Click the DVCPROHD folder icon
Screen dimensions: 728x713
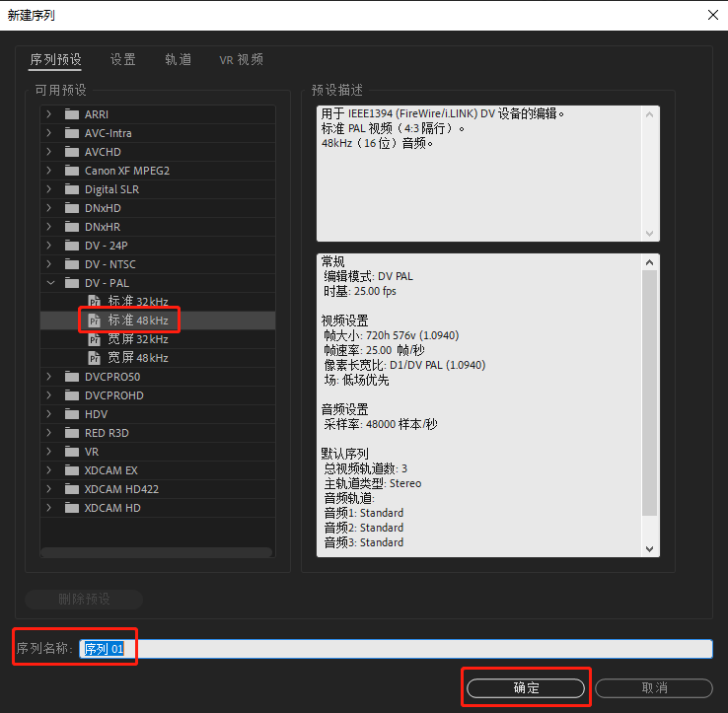71,395
